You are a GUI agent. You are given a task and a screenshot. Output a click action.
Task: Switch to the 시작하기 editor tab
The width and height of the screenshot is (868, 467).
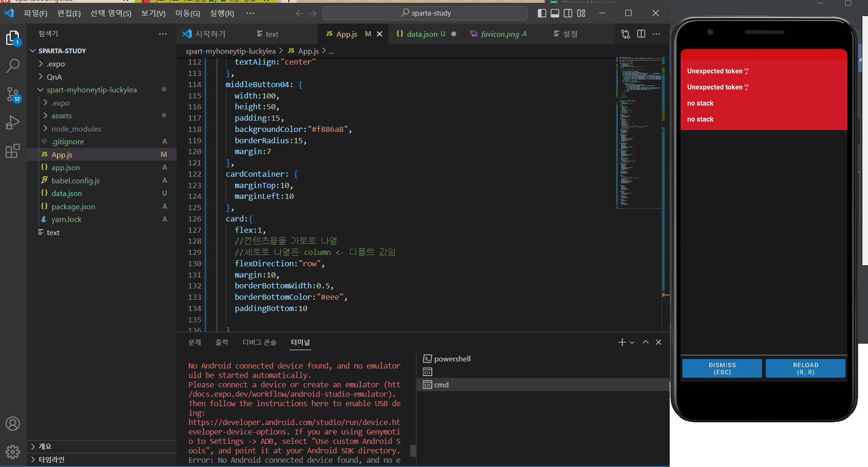[x=211, y=34]
